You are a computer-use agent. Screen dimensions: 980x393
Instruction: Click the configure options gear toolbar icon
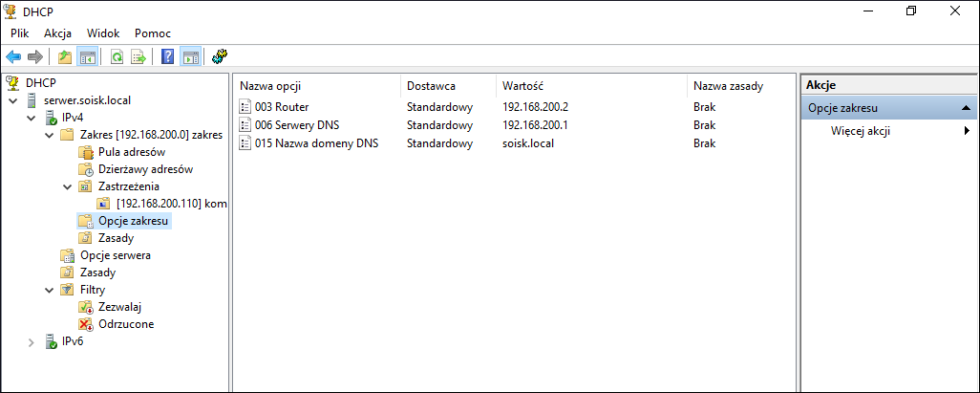click(x=220, y=57)
